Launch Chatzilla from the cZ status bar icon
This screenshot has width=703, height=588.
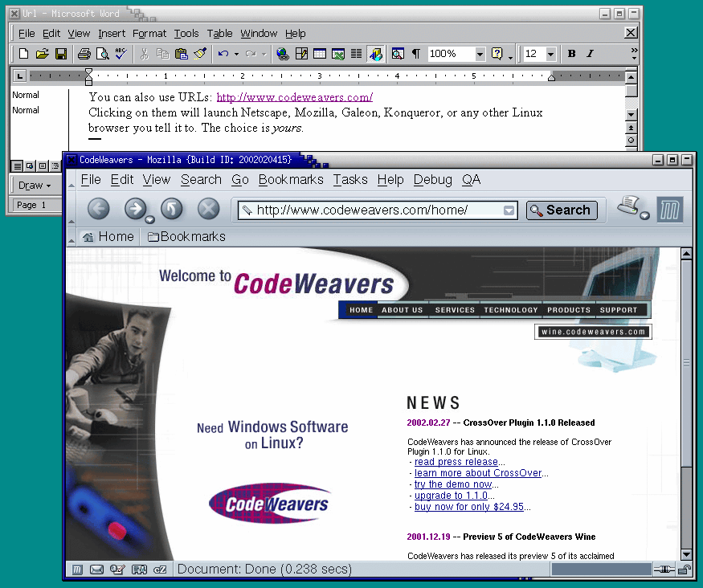pos(160,570)
